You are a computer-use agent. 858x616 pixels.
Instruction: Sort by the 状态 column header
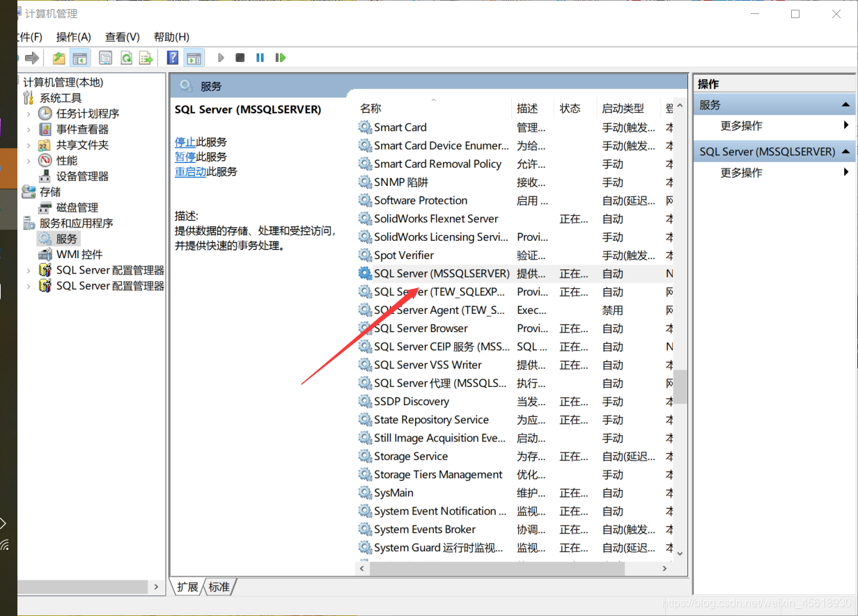coord(570,109)
